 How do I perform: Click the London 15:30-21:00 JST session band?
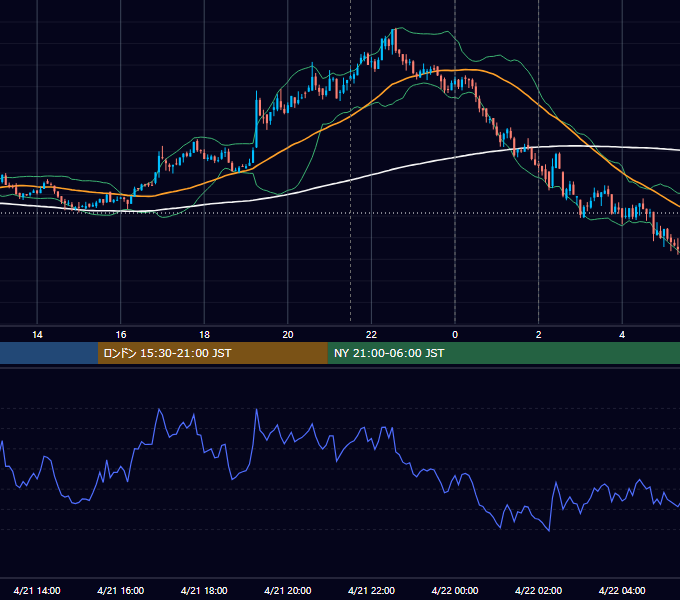212,353
